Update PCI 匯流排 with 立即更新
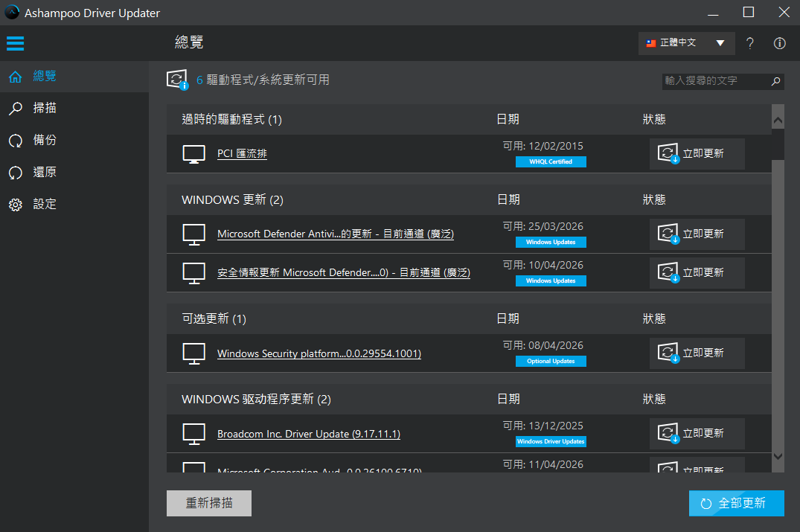Screen dimensions: 800x532 (697, 153)
